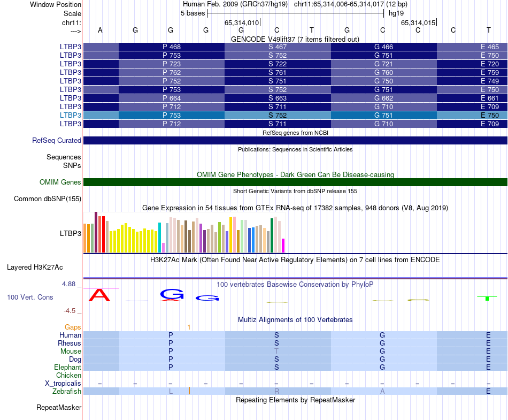The width and height of the screenshot is (508, 420).
Task: Click the GENCODE V49lift37 track title
Action: pyautogui.click(x=295, y=39)
